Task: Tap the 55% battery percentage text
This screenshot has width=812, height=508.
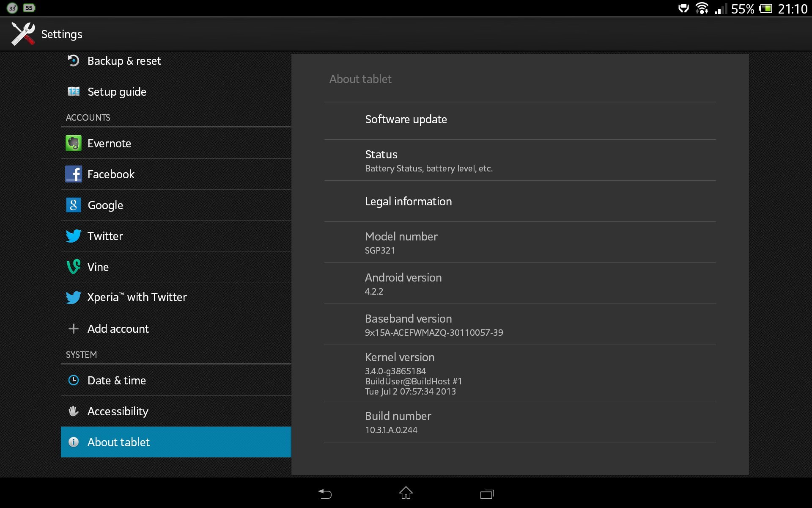Action: 743,9
